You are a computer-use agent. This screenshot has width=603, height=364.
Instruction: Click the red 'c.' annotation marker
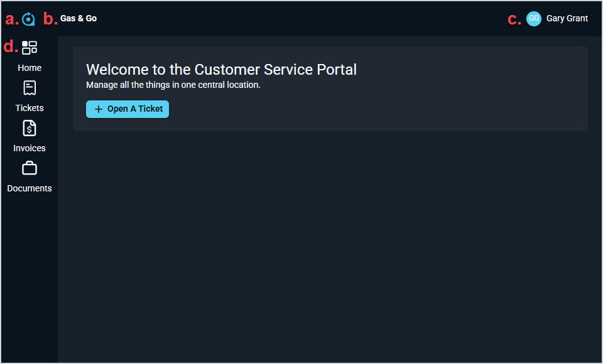pos(514,19)
